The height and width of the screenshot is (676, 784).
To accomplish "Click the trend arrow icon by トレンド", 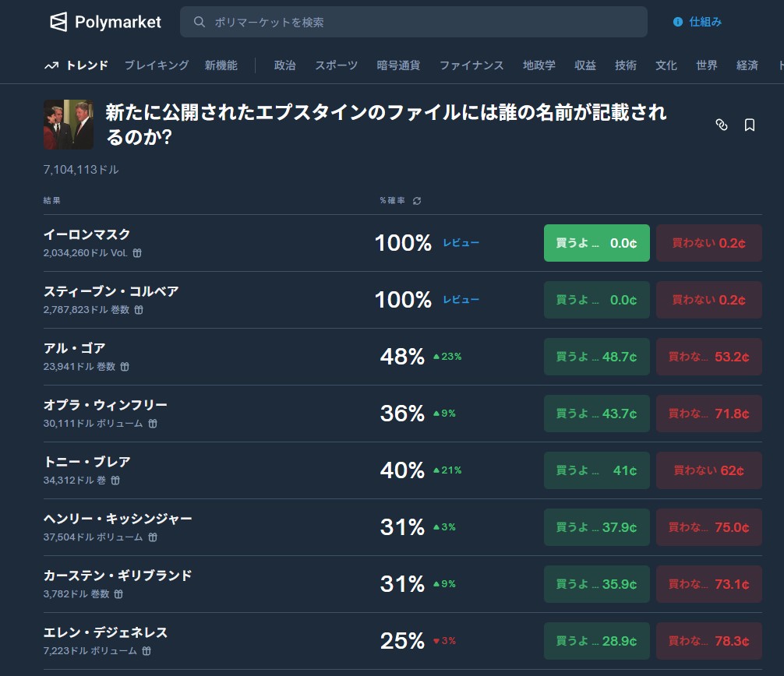I will pyautogui.click(x=51, y=66).
